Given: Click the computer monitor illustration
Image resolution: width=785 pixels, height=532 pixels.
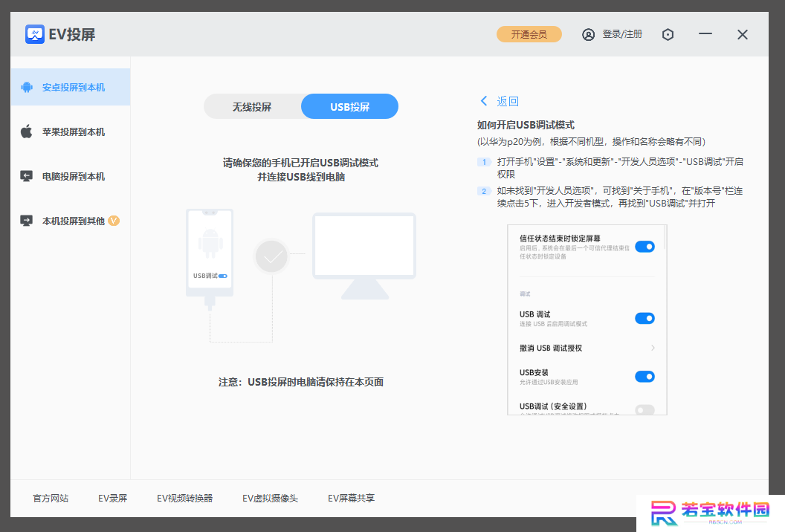Looking at the screenshot, I should tap(364, 256).
